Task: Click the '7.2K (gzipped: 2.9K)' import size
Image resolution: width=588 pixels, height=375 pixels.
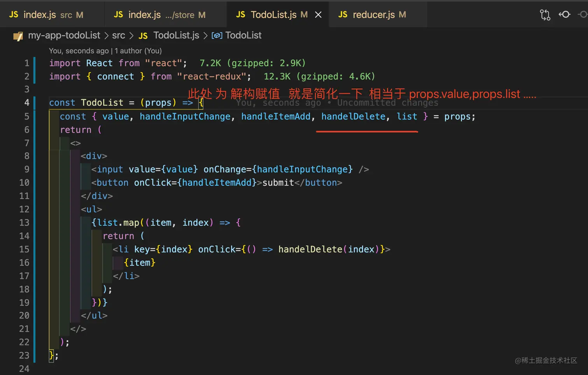Action: tap(253, 63)
